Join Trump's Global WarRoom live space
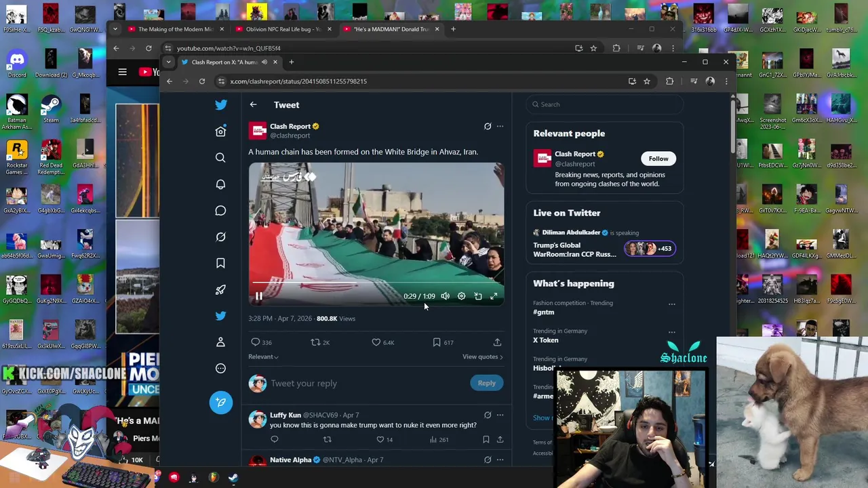 pos(574,249)
